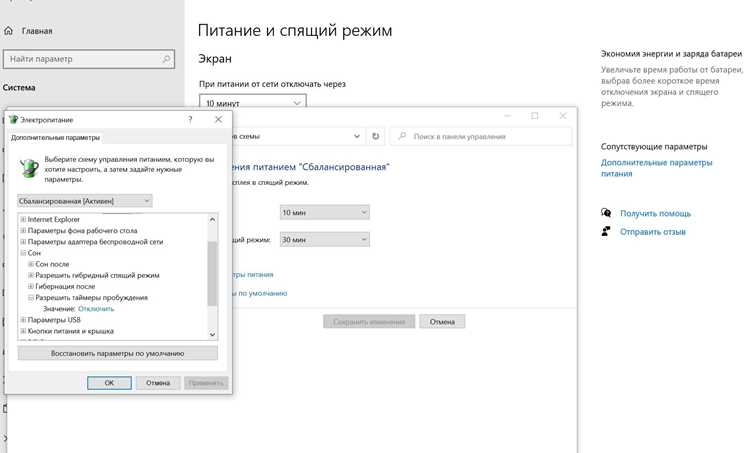Image resolution: width=750 pixels, height=453 pixels.
Task: Expand Кнопки питания и крышка node
Action: 23,331
